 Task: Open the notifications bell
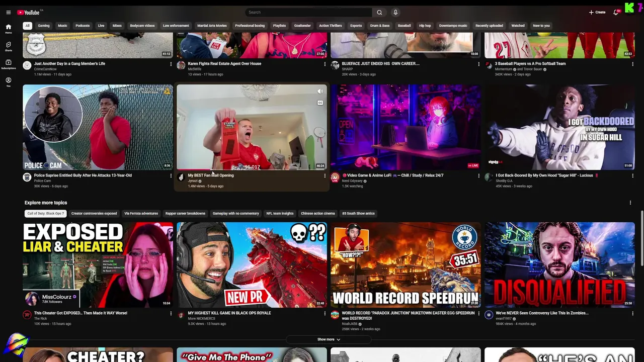[x=616, y=12]
